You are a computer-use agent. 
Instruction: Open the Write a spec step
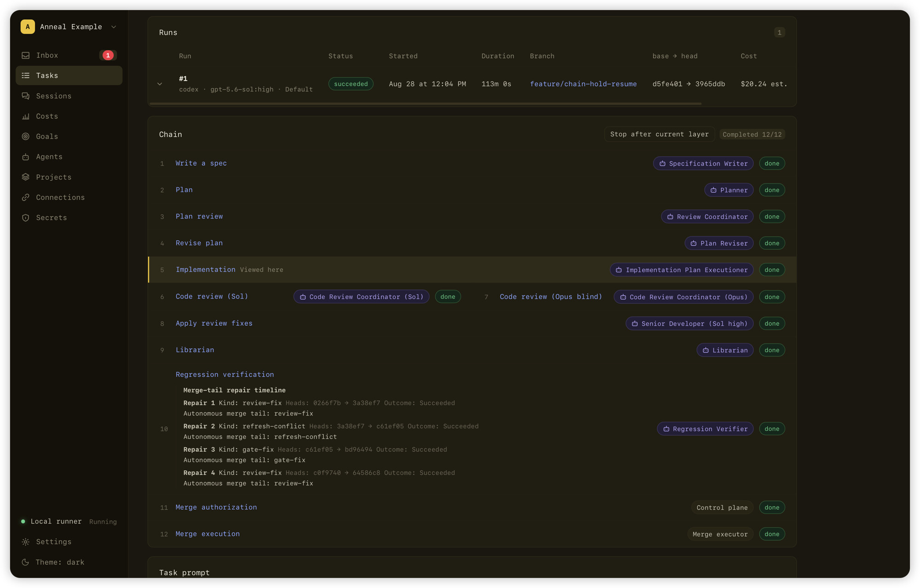tap(201, 163)
